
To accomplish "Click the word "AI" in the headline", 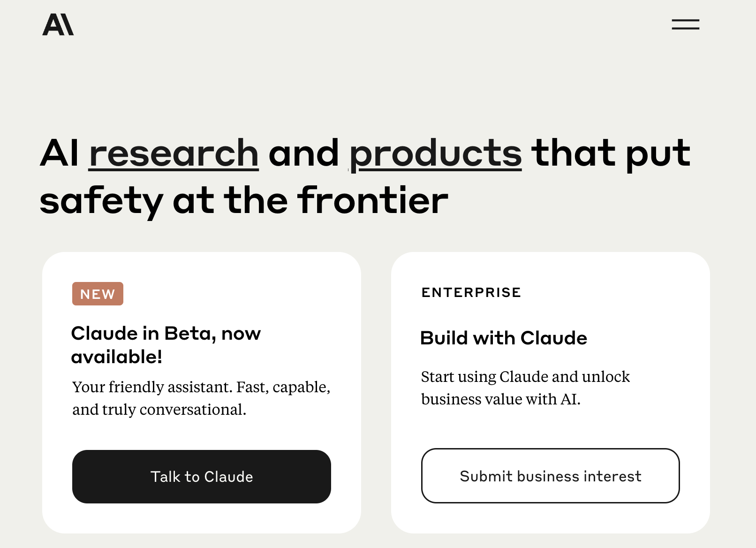I will pos(60,153).
